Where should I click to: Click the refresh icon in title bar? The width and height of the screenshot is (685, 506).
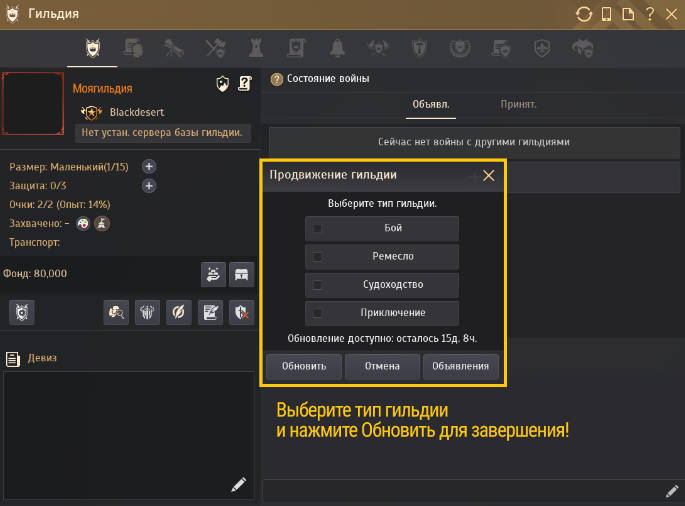(x=584, y=14)
